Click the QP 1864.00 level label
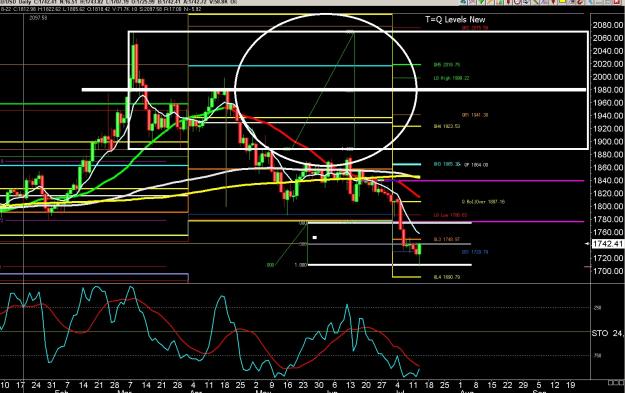The width and height of the screenshot is (625, 393). [476, 165]
